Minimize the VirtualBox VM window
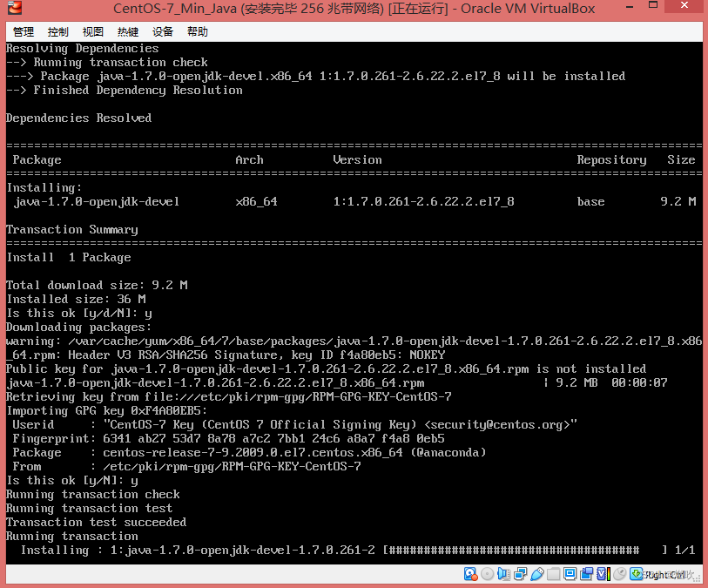Screen dimensions: 708x588 point(630,6)
